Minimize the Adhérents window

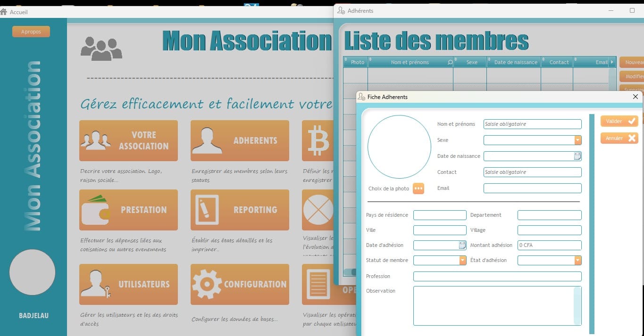pyautogui.click(x=611, y=10)
